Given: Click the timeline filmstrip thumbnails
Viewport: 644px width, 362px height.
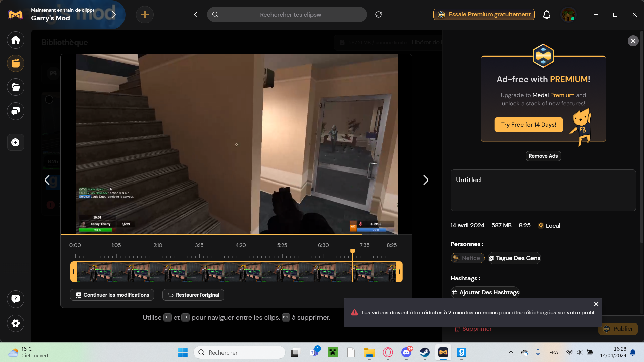Looking at the screenshot, I should click(236, 272).
